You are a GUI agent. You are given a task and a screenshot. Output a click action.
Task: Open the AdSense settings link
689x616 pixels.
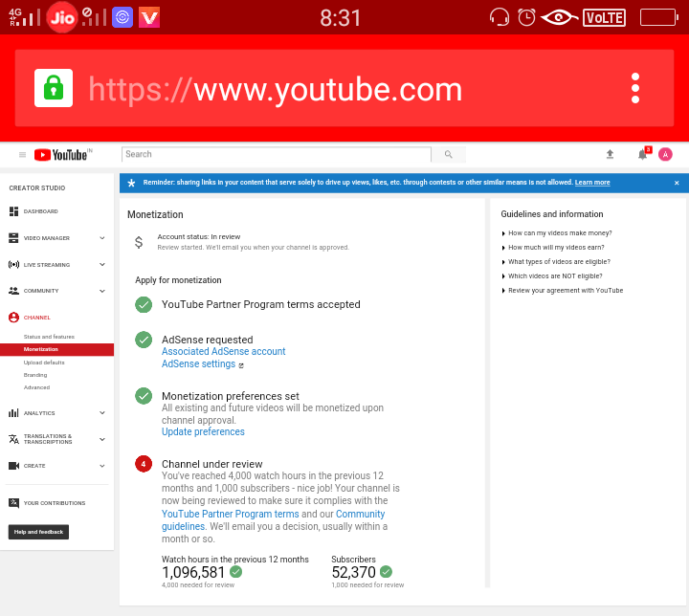point(199,363)
